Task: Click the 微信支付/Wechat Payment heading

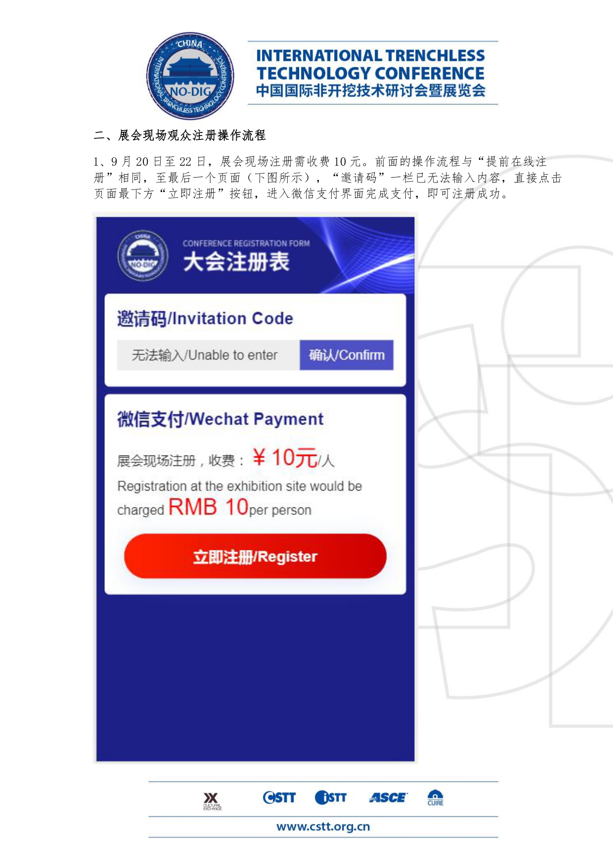Action: (x=220, y=419)
